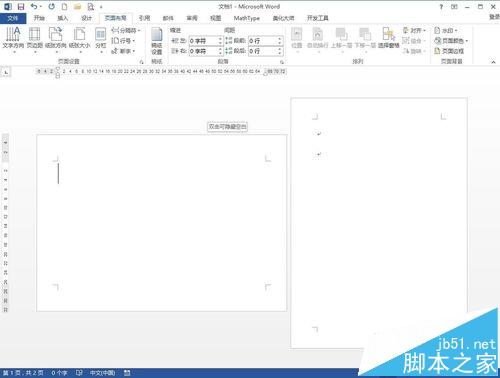Switch to the 视图 (View) tab
Viewport: 500px width, 378px height.
215,18
